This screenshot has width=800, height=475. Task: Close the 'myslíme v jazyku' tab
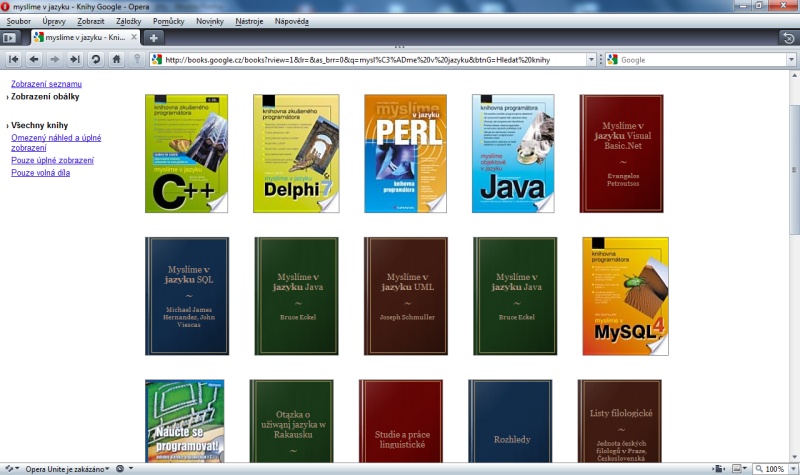[x=134, y=37]
